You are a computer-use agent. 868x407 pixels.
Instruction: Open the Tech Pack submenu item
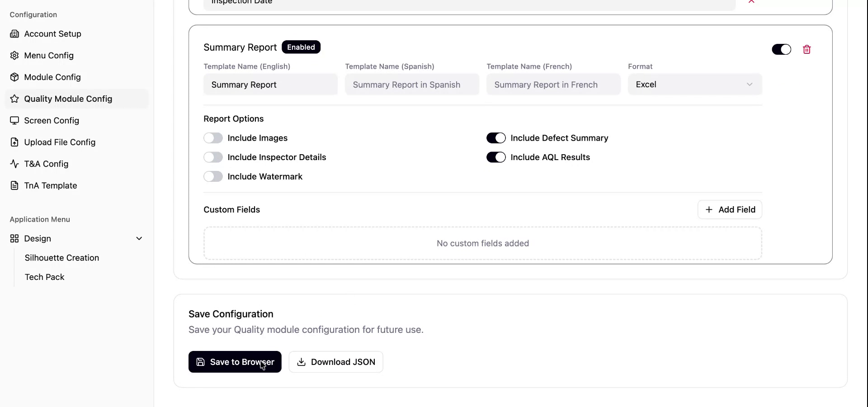click(44, 277)
